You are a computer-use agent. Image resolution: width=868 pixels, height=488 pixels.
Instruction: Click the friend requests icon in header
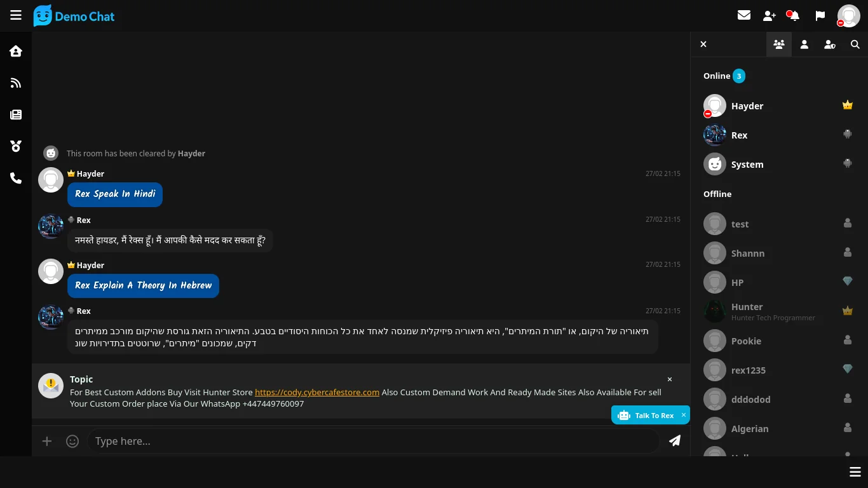(x=770, y=15)
